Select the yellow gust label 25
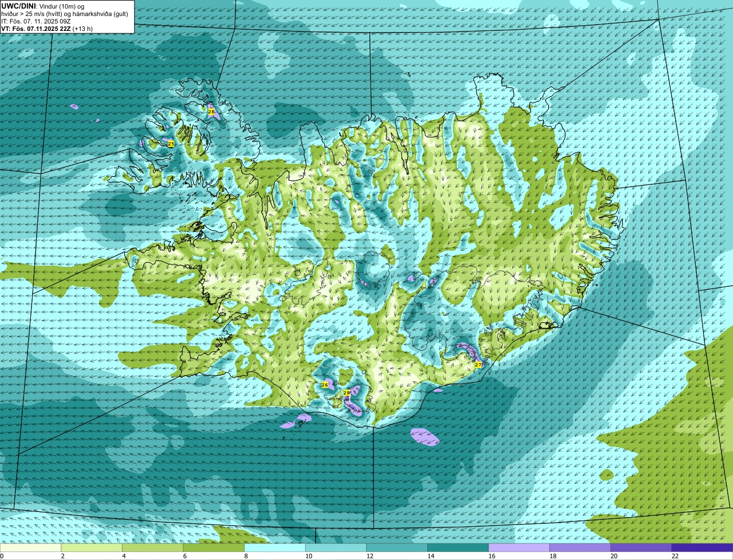Screen dimensions: 733x560 click(x=171, y=144)
